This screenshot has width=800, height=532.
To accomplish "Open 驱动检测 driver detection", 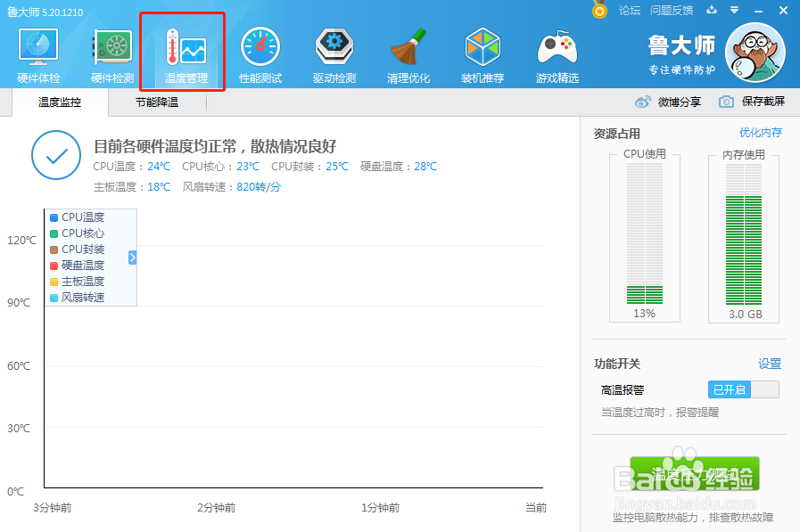I will 334,55.
